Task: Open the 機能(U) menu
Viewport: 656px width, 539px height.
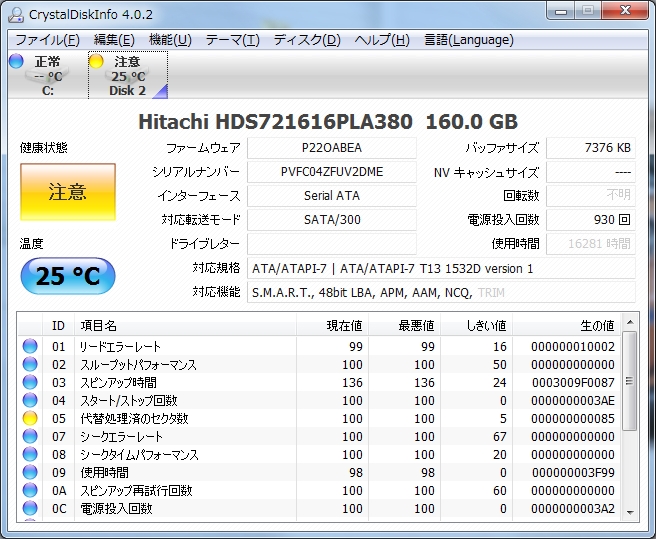Action: point(170,40)
